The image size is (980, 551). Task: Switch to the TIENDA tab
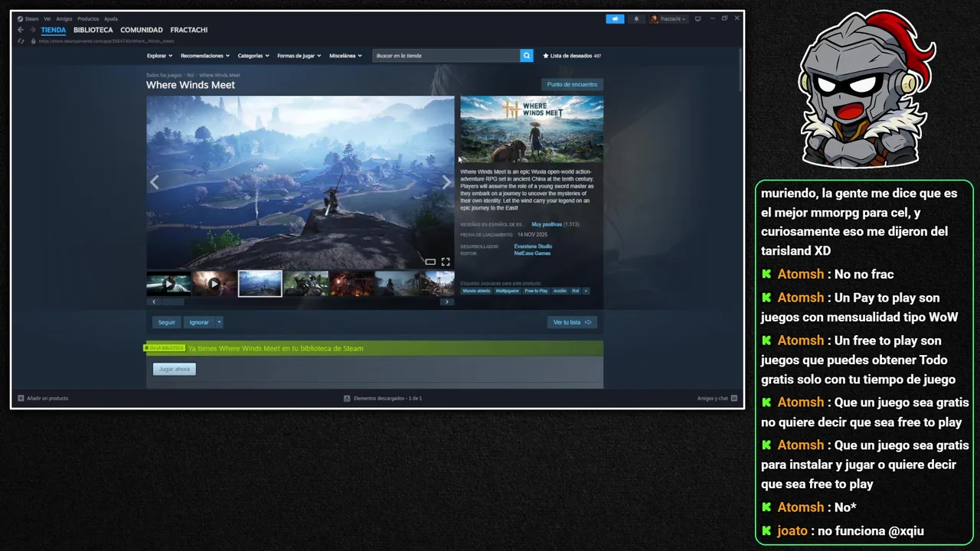(54, 30)
